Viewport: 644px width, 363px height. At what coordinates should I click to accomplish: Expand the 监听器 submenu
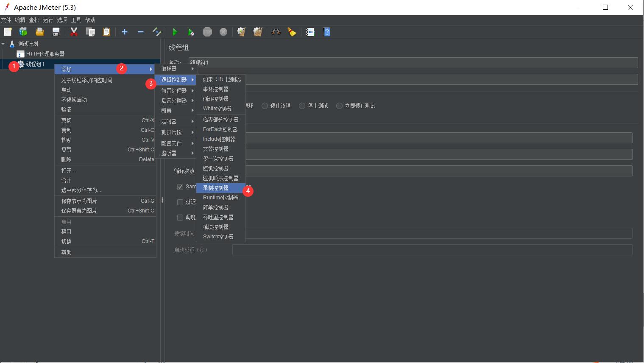[x=176, y=153]
